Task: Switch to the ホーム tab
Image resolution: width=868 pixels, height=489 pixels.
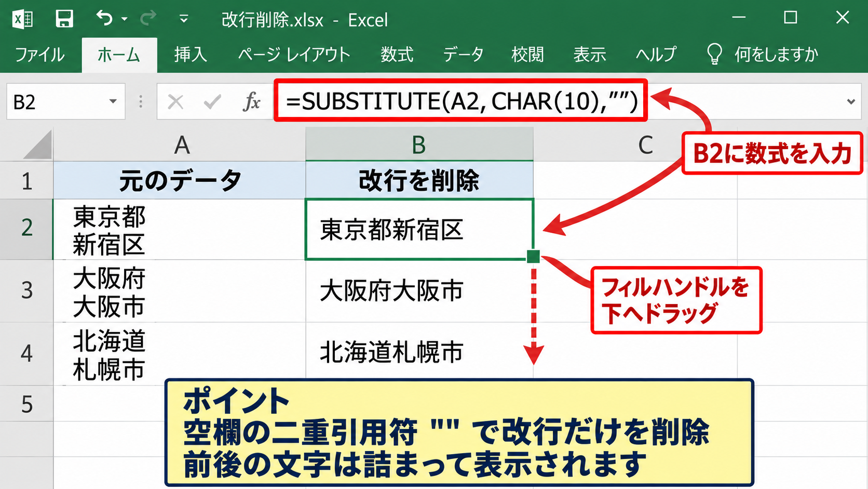Action: pyautogui.click(x=119, y=55)
